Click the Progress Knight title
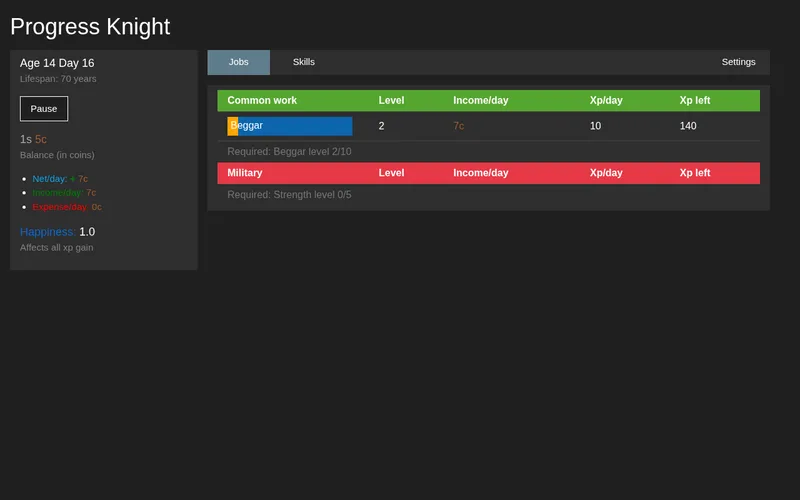 point(90,27)
